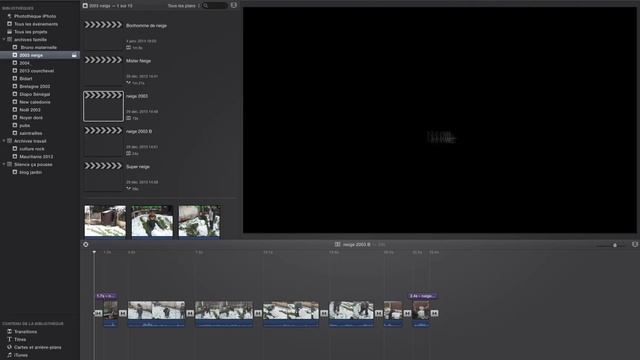Click the browser search field

215,6
